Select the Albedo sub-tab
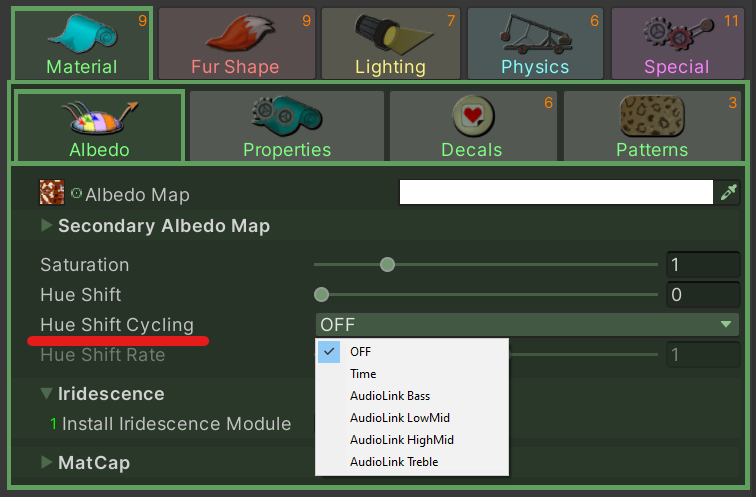 (99, 126)
